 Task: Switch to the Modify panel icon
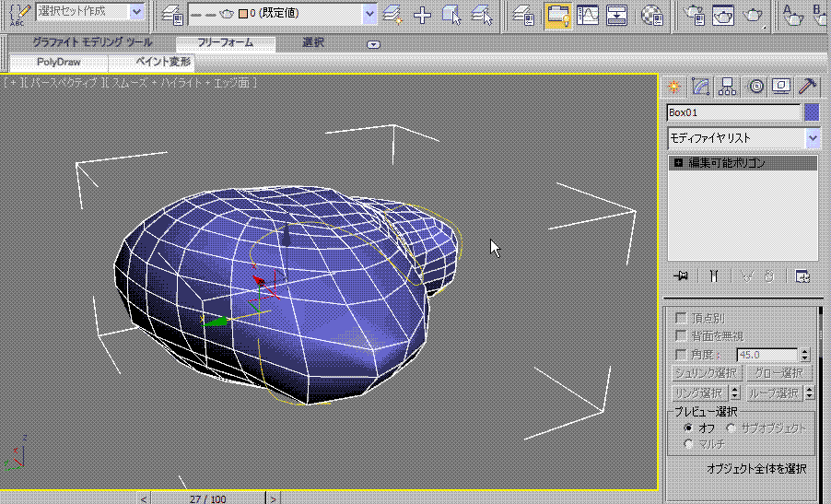coord(701,86)
